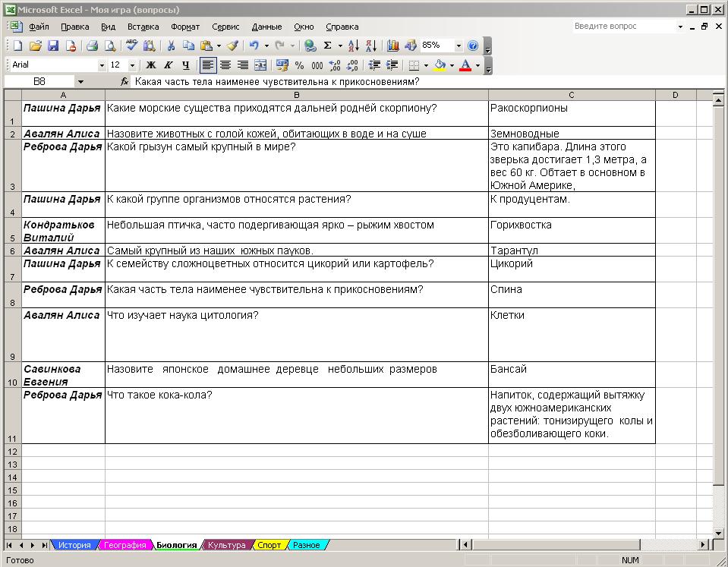Open the Arial font name dropdown

[x=102, y=65]
